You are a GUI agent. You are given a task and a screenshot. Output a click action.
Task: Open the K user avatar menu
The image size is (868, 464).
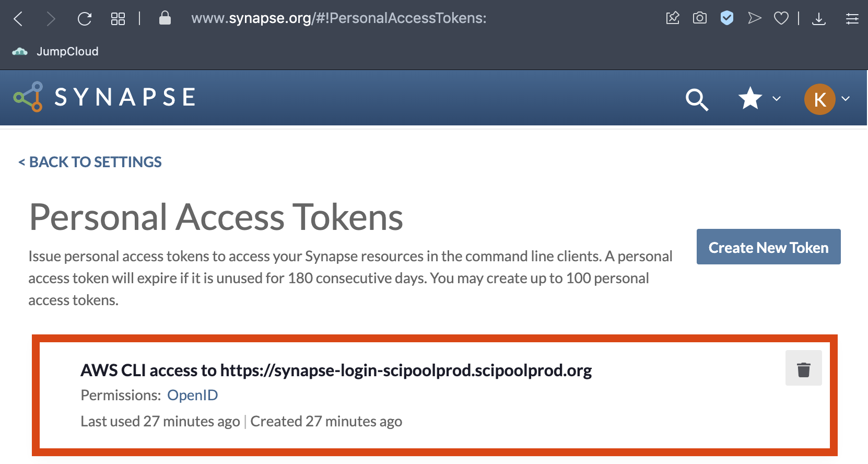819,99
